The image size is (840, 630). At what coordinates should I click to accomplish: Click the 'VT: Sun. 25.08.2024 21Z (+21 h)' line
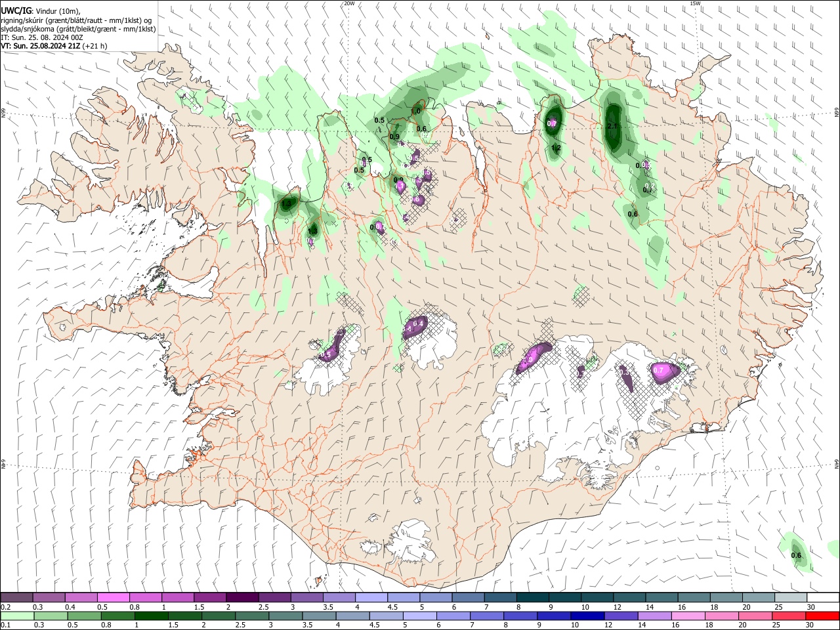(54, 46)
